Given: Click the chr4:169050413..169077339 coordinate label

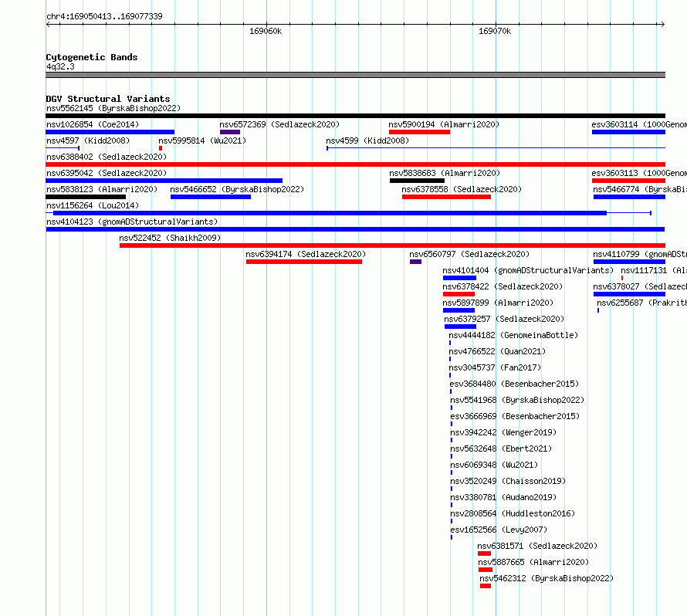Looking at the screenshot, I should coord(104,16).
